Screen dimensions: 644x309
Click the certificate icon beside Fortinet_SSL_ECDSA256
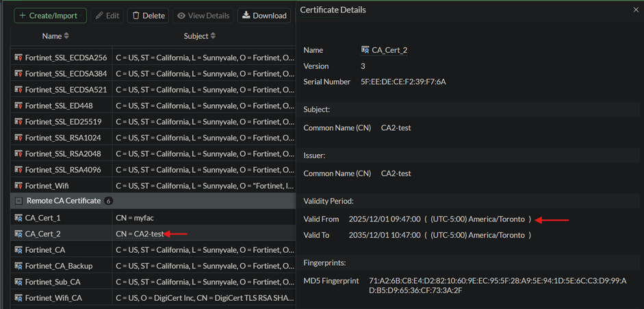pyautogui.click(x=18, y=58)
